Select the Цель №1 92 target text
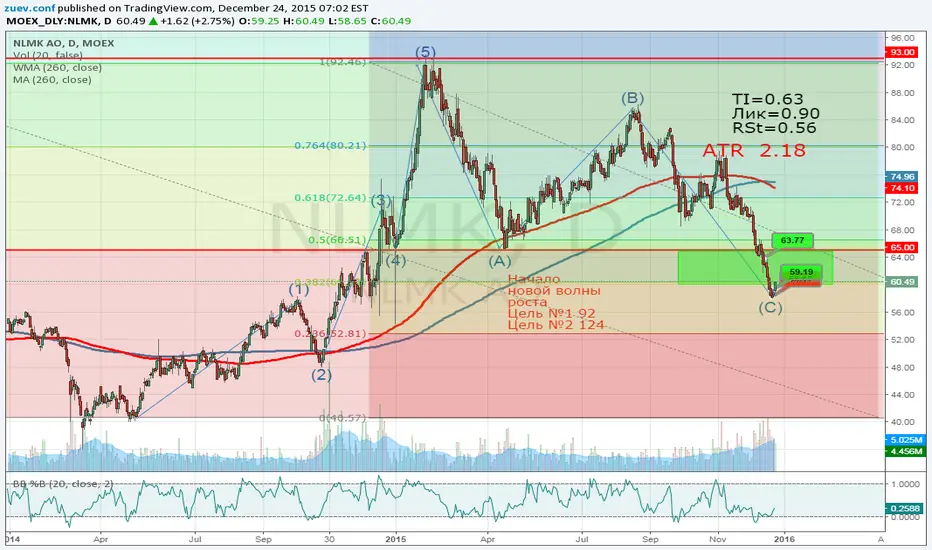The width and height of the screenshot is (932, 550). click(x=552, y=313)
